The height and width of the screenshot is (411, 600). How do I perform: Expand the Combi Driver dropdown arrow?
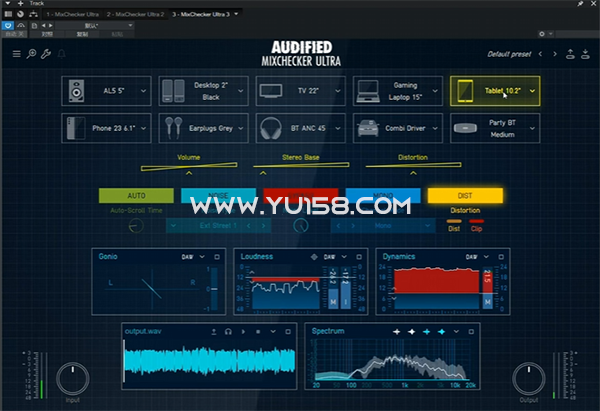[435, 129]
